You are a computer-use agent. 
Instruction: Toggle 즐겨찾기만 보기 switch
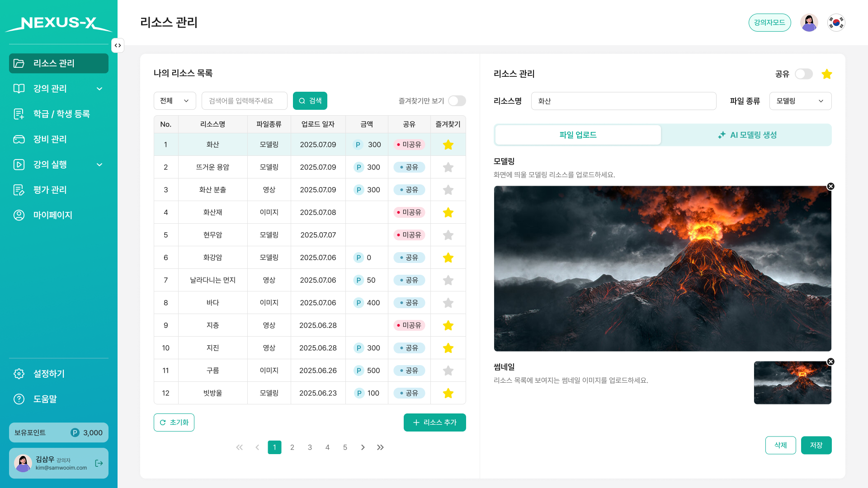tap(457, 101)
